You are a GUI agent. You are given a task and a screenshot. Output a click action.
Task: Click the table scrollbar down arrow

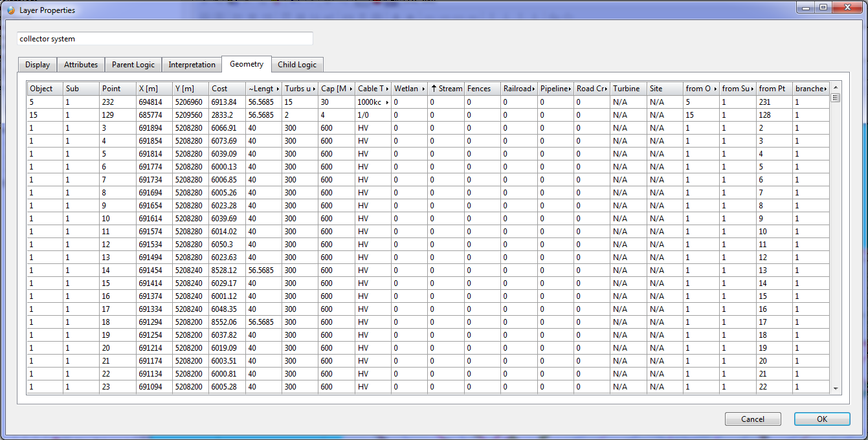coord(835,388)
